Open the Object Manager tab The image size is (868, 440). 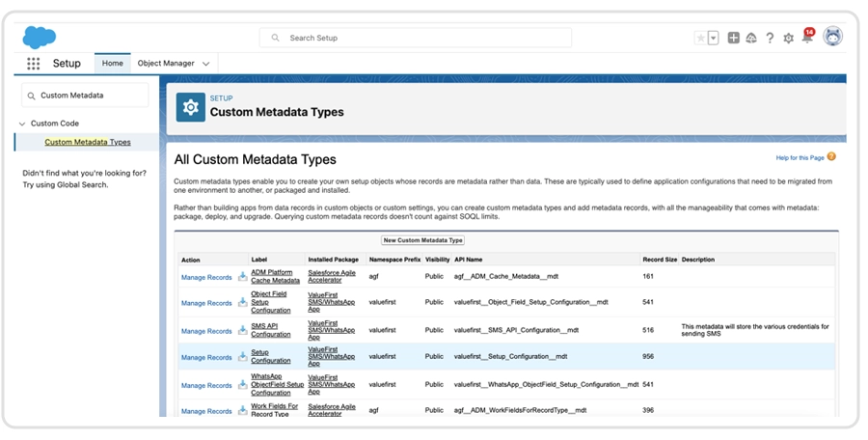166,64
